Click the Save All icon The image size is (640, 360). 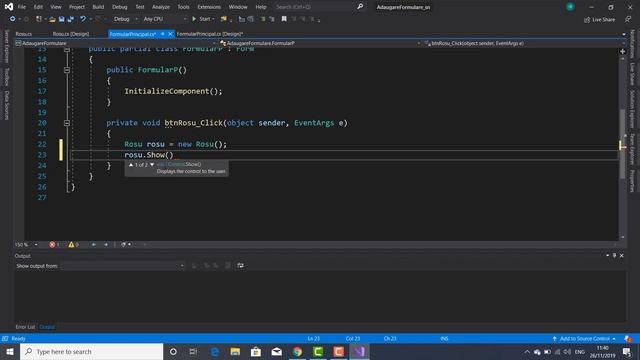(x=71, y=19)
